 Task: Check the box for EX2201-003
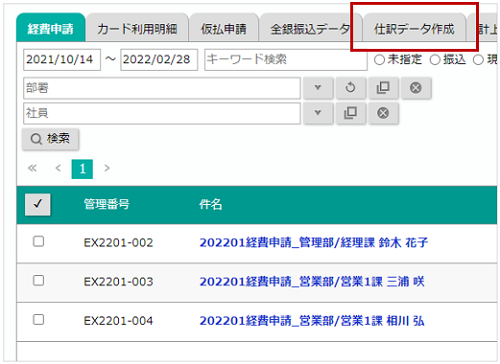38,280
